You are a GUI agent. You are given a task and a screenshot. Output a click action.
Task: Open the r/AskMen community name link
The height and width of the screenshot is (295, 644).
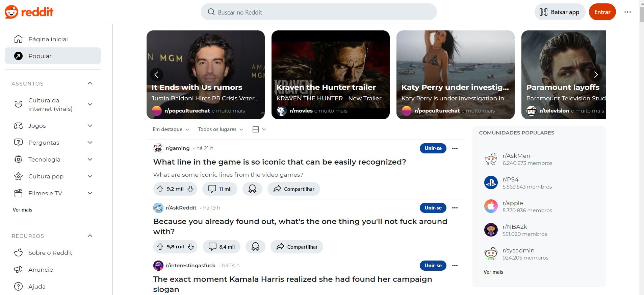(x=516, y=156)
